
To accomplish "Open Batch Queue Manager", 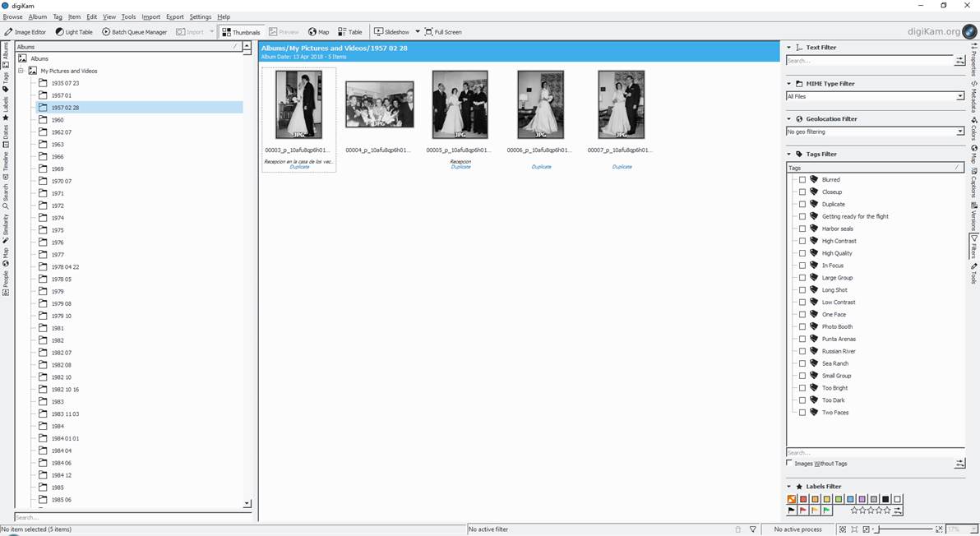I will click(134, 32).
